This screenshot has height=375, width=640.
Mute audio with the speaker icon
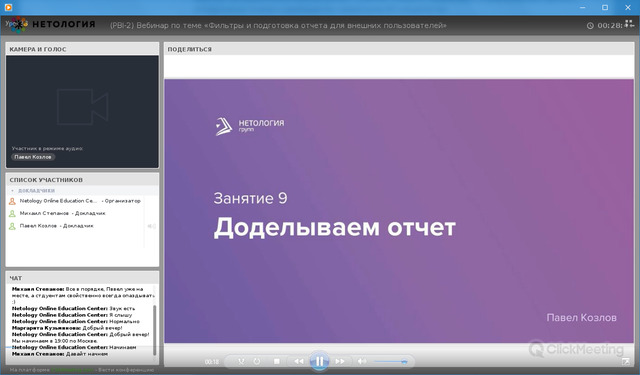pyautogui.click(x=362, y=361)
